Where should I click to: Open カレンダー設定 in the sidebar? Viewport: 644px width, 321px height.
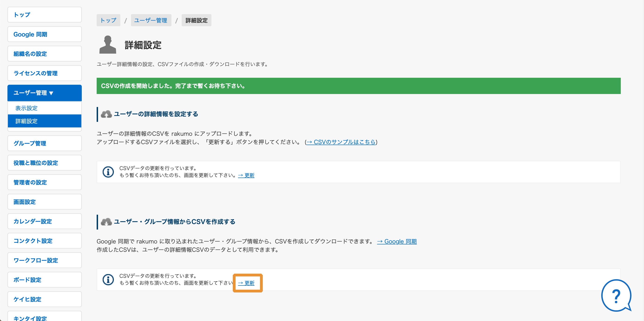(45, 221)
